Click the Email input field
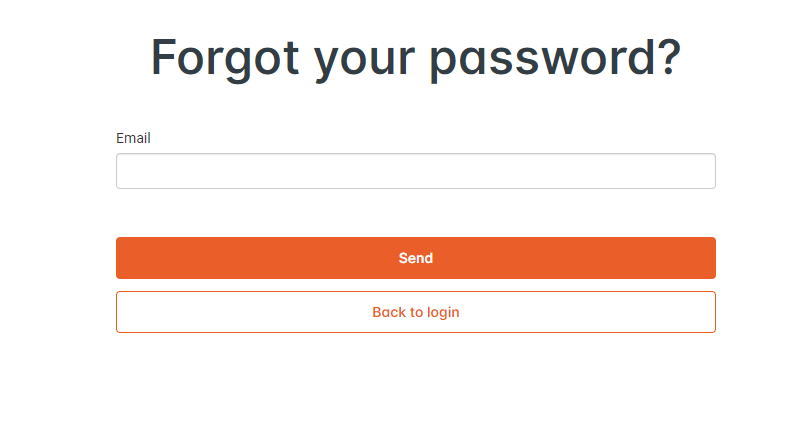The image size is (791, 438). click(415, 171)
